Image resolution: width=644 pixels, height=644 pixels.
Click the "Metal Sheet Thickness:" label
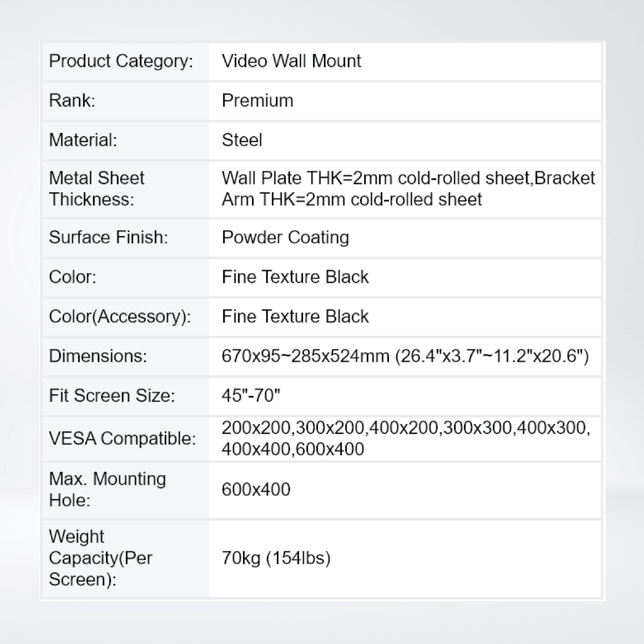point(96,189)
